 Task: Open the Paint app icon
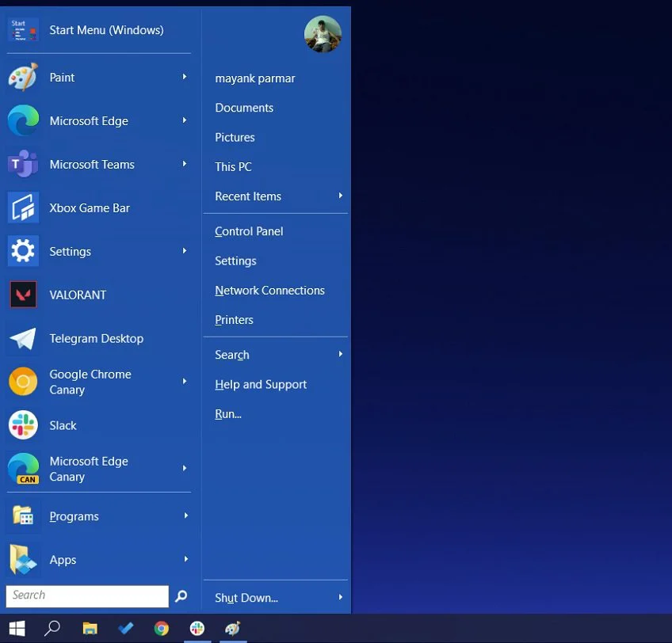pyautogui.click(x=23, y=77)
